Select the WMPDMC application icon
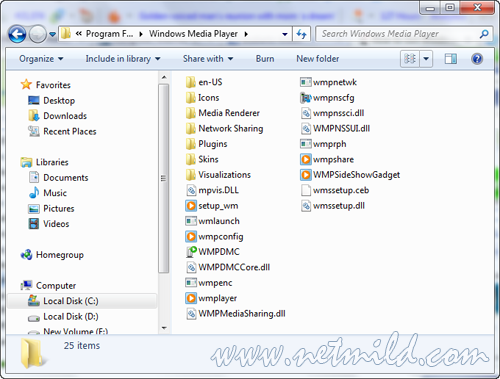Viewport: 500px width, 379px height. coord(191,252)
